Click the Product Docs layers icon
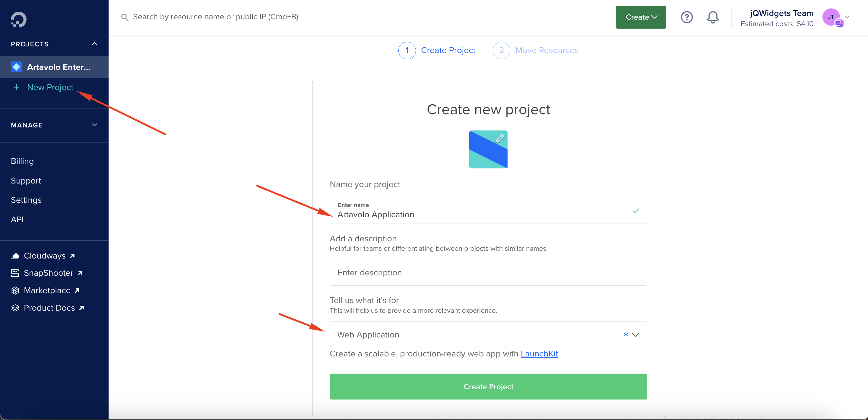Image resolution: width=868 pixels, height=420 pixels. click(x=15, y=308)
